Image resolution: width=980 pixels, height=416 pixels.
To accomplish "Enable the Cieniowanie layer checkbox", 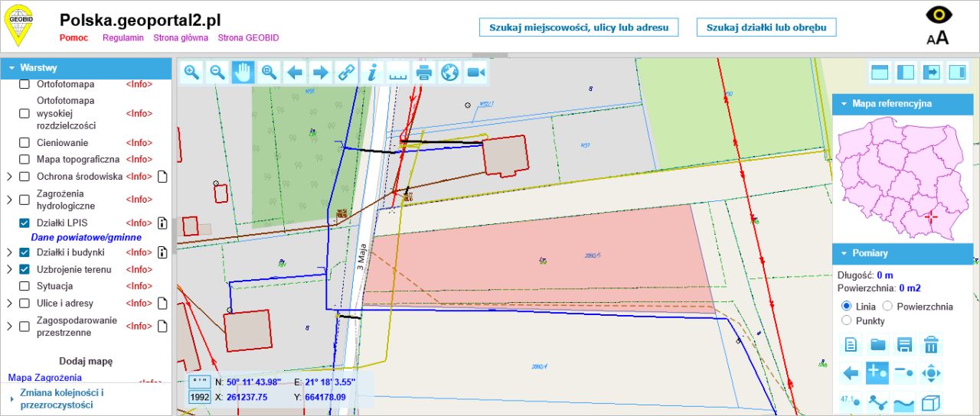I will click(x=24, y=143).
